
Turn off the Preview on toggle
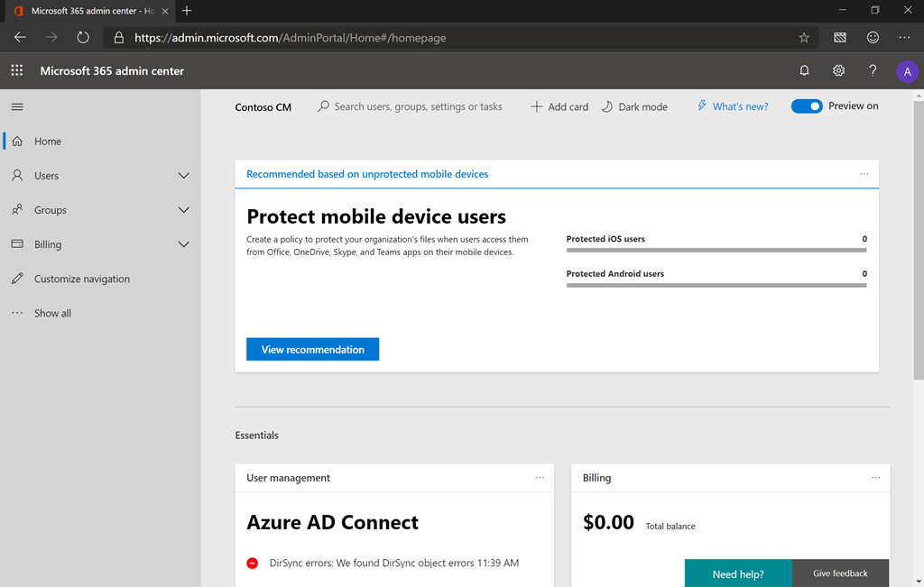[x=807, y=106]
